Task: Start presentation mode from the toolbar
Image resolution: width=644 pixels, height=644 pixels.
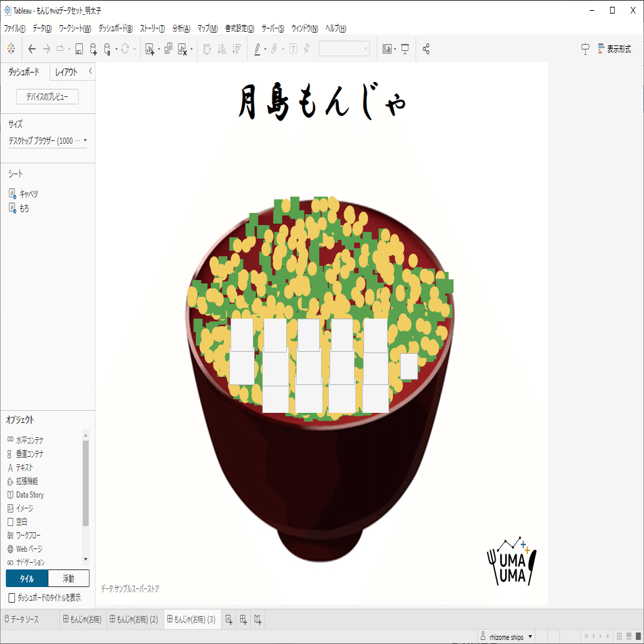Action: pos(404,49)
